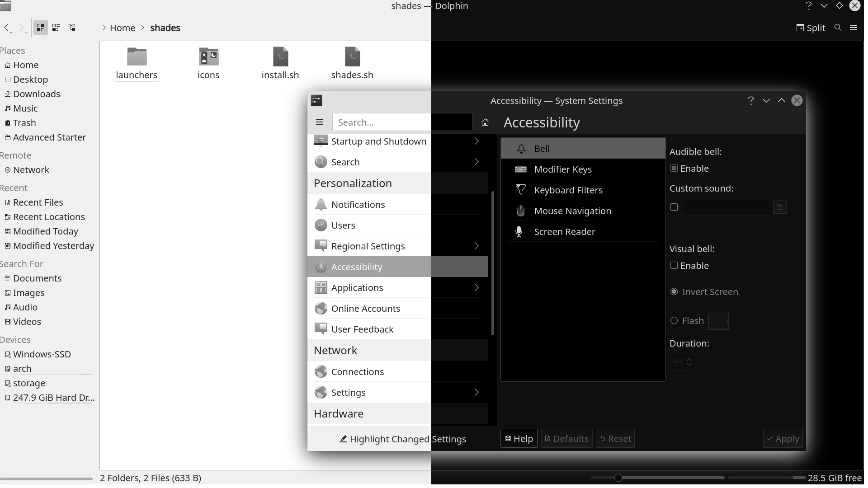
Task: Open the System Settings sidebar hamburger menu
Action: click(x=320, y=122)
